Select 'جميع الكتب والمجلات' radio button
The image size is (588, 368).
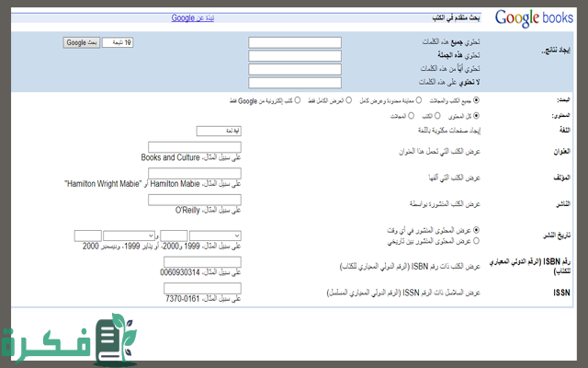476,100
